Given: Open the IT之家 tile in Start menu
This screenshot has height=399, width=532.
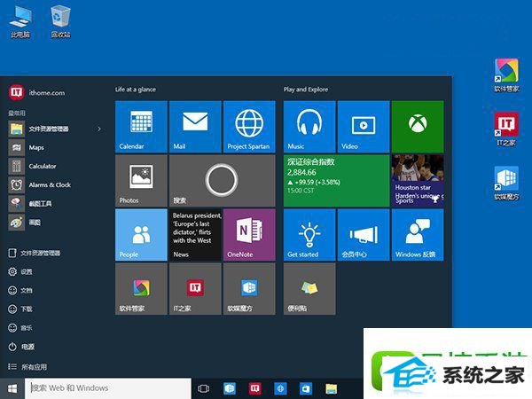Looking at the screenshot, I should 195,289.
